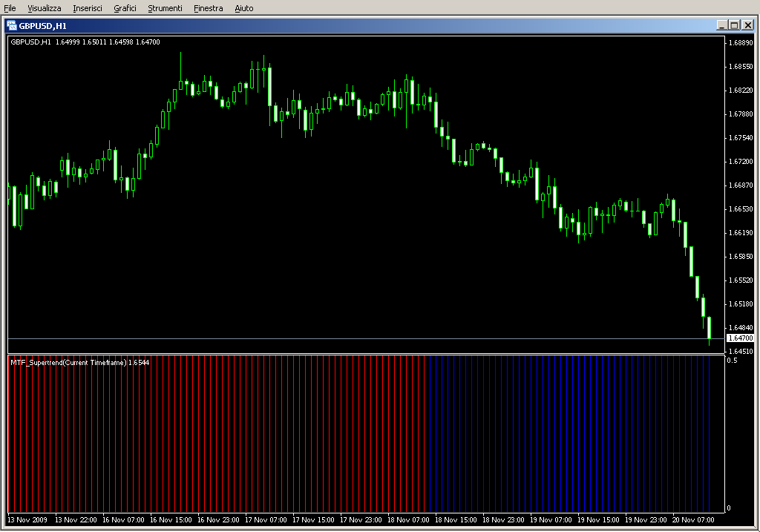Click the GBPUSD,H1 window title bar

pyautogui.click(x=380, y=26)
